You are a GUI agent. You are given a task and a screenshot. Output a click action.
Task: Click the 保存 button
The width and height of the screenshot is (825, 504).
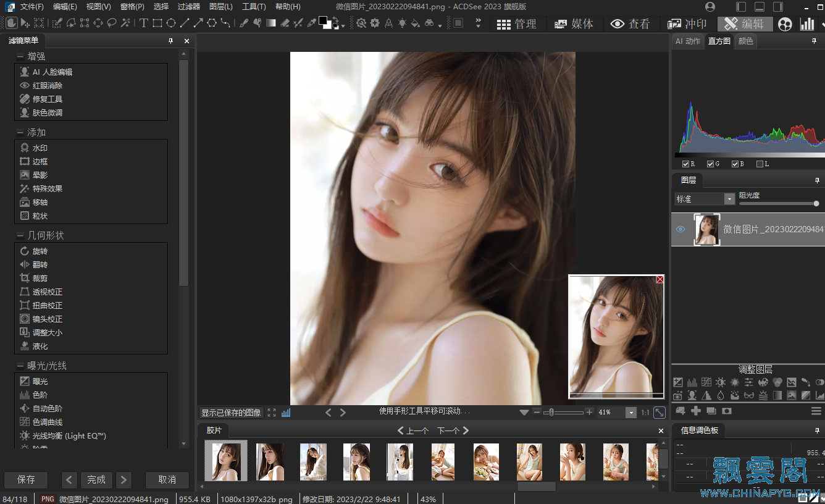pos(26,479)
